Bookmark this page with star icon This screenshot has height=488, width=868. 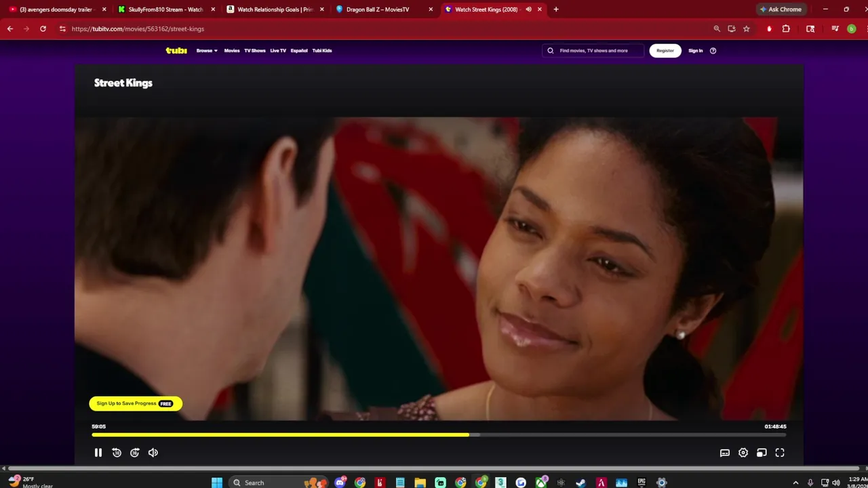coord(747,28)
